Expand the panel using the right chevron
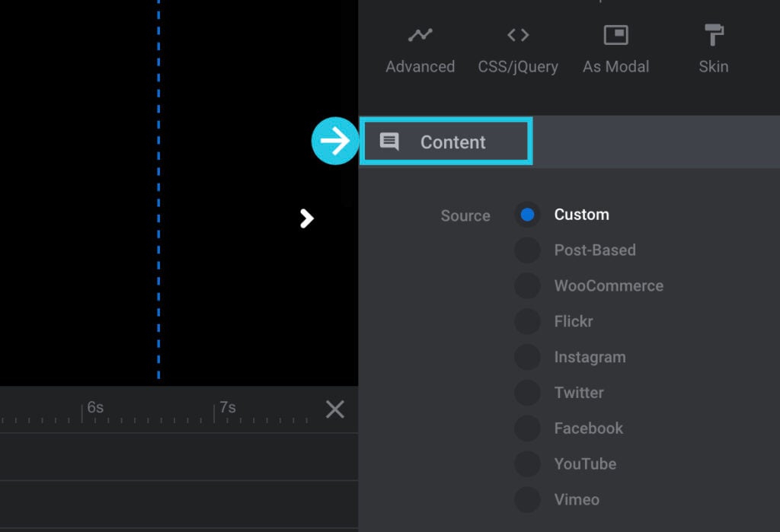The height and width of the screenshot is (532, 780). point(306,218)
